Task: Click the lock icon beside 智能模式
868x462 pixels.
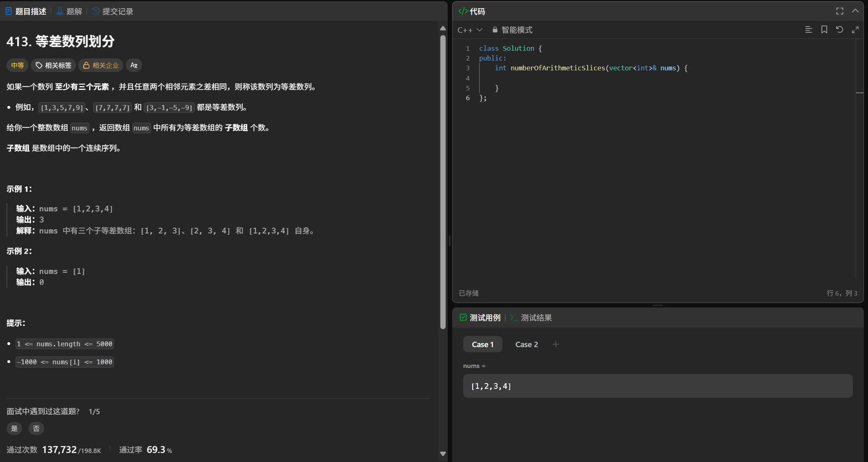Action: [x=495, y=30]
